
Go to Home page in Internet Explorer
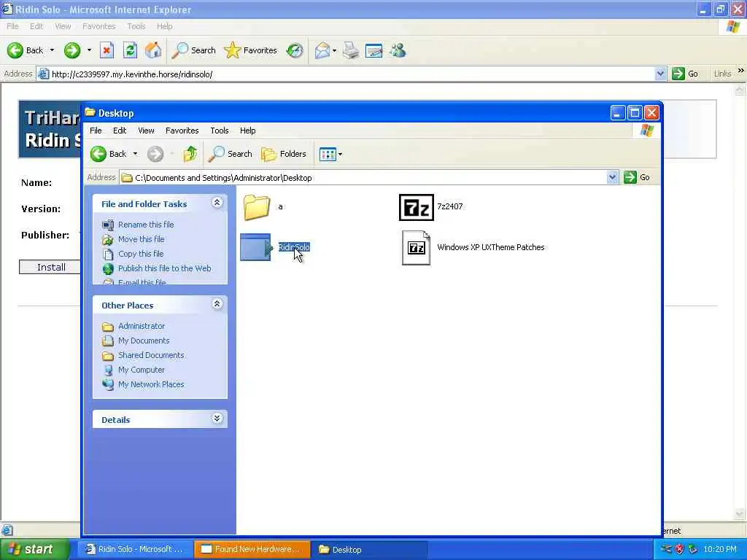pos(153,50)
